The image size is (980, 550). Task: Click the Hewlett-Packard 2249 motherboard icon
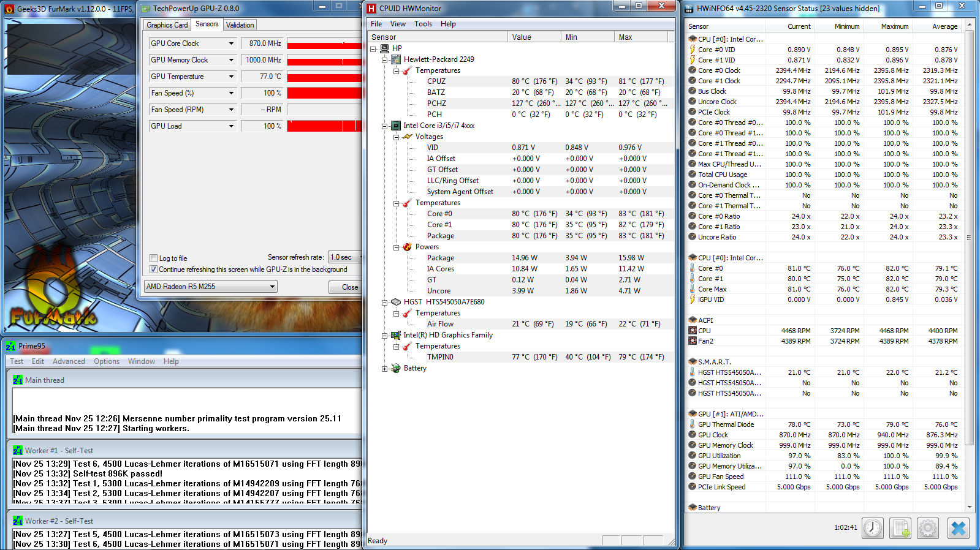coord(396,59)
